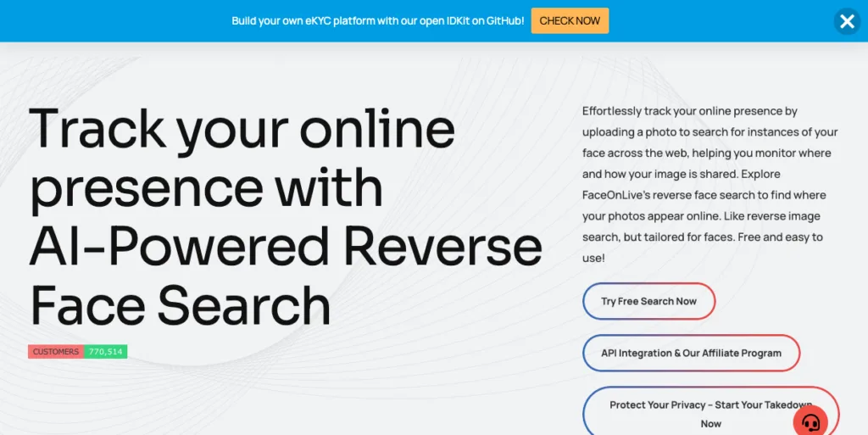Click the 770,514 customer count
868x435 pixels.
tap(106, 352)
